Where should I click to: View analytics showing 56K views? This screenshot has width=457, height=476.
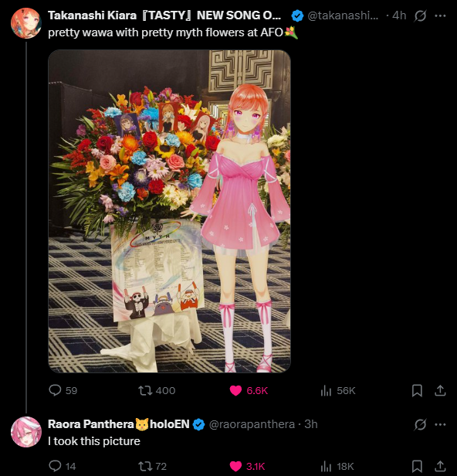tap(338, 390)
